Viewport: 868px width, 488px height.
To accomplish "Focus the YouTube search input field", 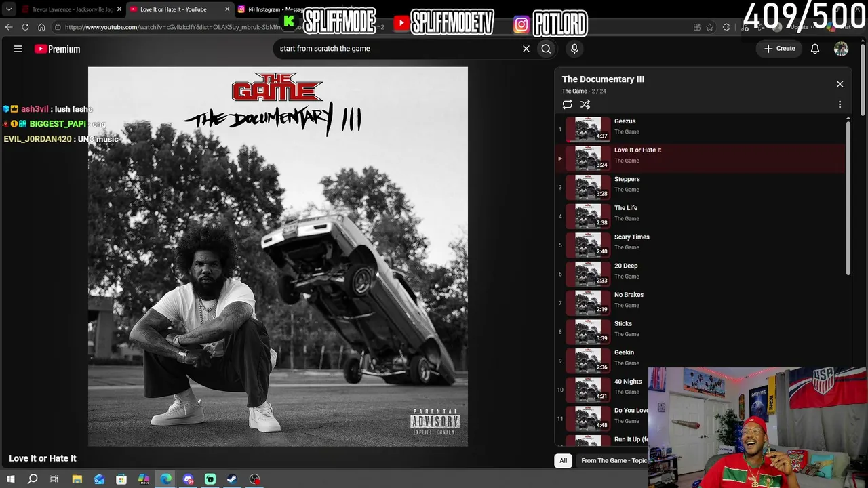I will [x=397, y=49].
